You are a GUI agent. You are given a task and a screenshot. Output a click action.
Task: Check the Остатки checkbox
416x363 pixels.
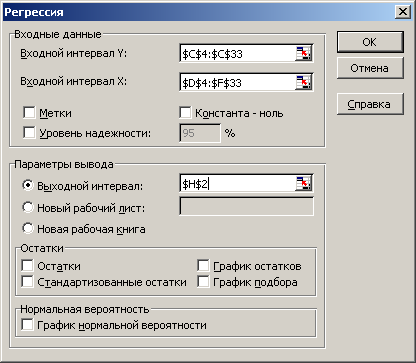pyautogui.click(x=27, y=266)
